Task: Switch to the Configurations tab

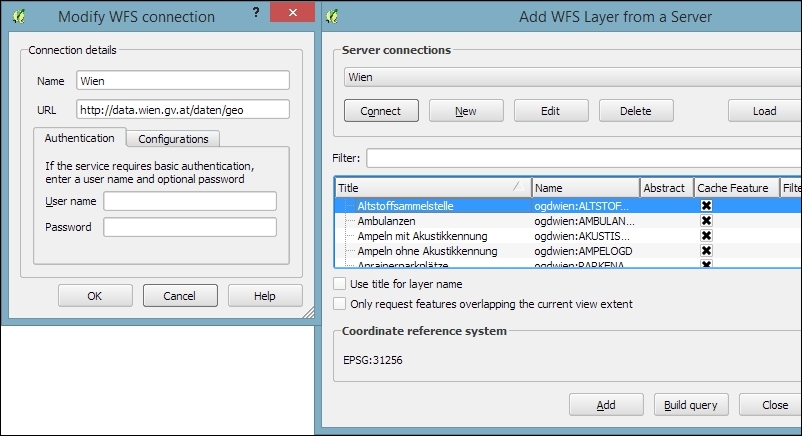Action: pos(173,139)
